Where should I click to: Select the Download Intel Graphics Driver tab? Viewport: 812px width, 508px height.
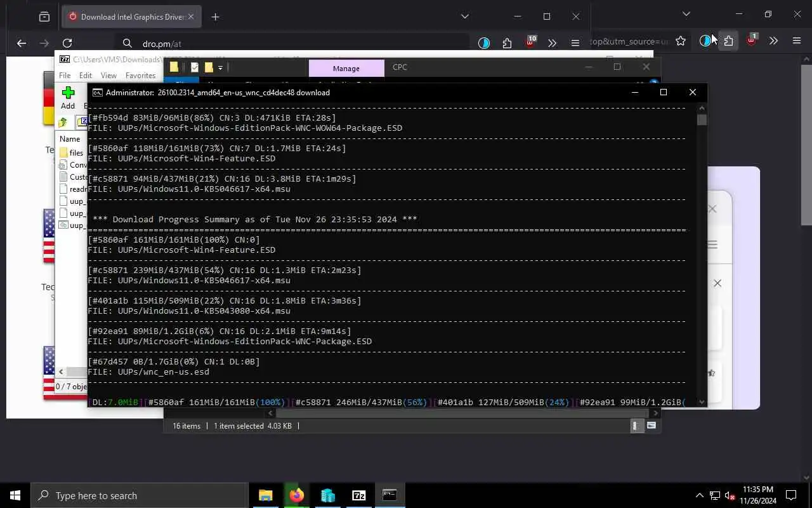click(x=132, y=17)
